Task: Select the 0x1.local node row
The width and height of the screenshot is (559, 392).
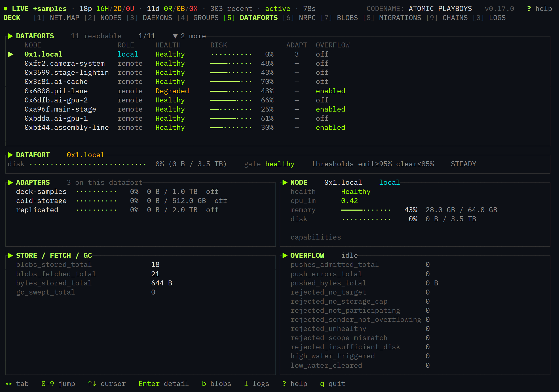Action: coord(278,54)
